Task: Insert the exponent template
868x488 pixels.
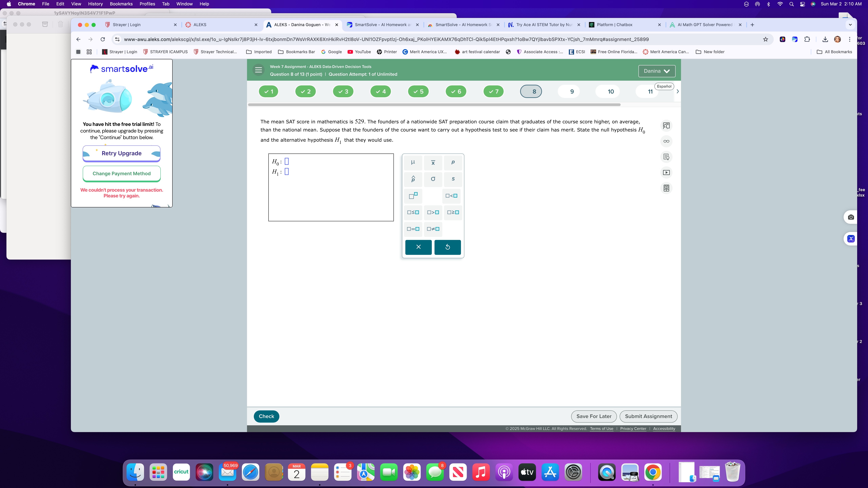Action: [413, 196]
